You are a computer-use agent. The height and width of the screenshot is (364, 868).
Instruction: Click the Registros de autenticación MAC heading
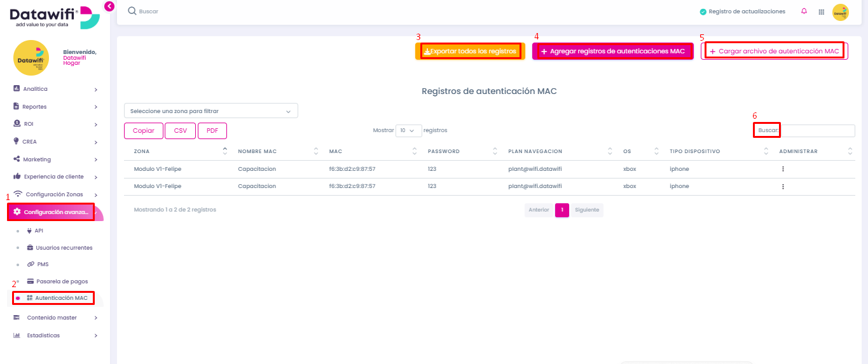coord(489,91)
